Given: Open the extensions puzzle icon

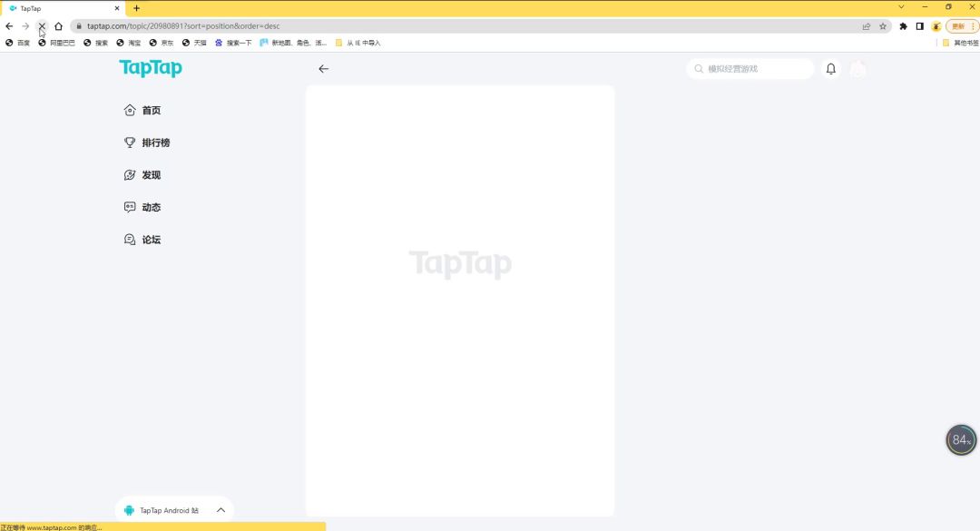Looking at the screenshot, I should pyautogui.click(x=903, y=26).
